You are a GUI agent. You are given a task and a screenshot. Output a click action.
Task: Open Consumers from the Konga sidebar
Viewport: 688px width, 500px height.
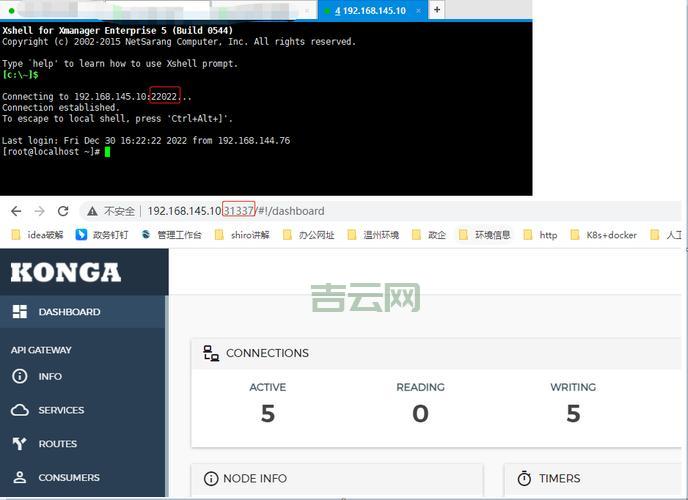[69, 478]
